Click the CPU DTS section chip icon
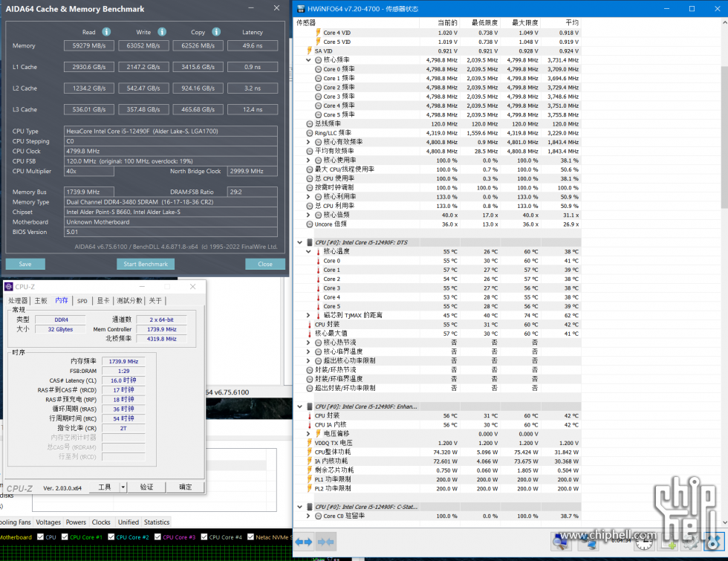This screenshot has width=728, height=561. [310, 242]
